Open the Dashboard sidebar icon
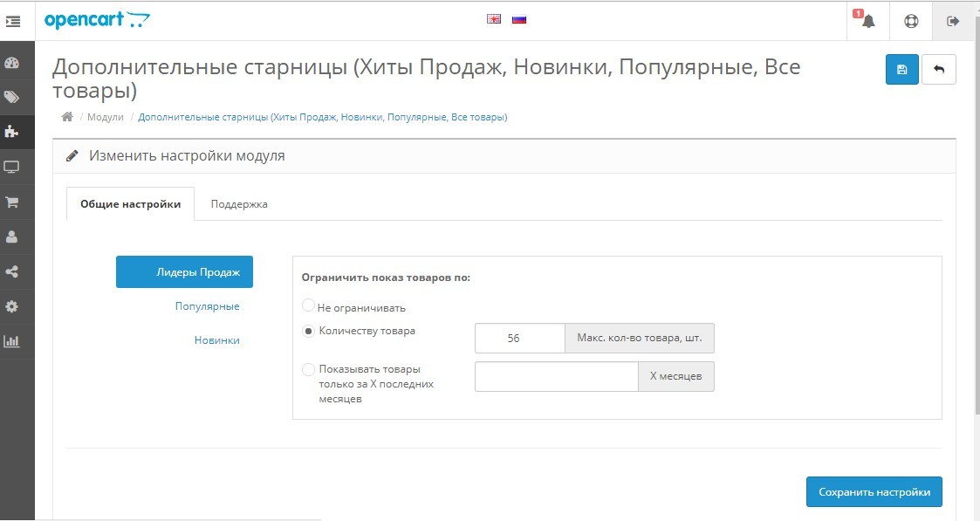 click(x=12, y=63)
